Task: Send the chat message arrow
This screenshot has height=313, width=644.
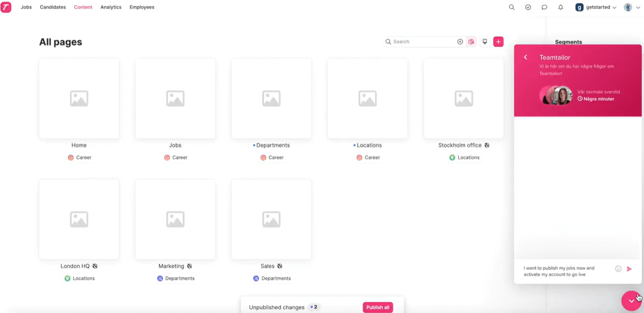Action: [x=629, y=269]
